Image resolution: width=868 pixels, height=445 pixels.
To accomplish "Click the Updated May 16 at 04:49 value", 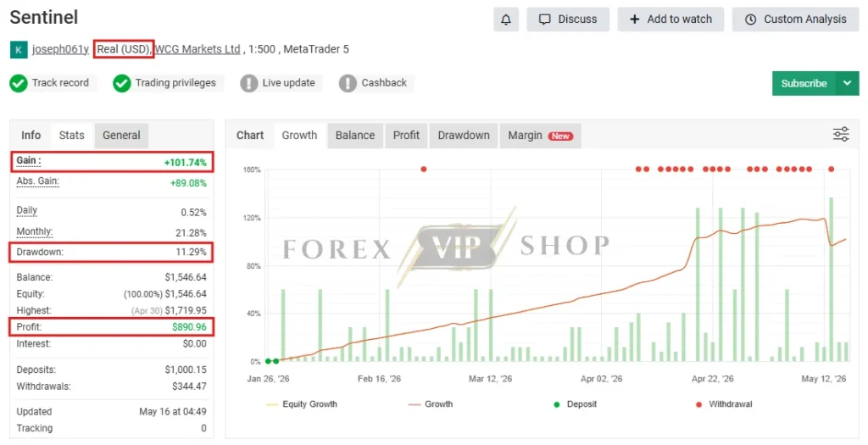I will coord(173,412).
